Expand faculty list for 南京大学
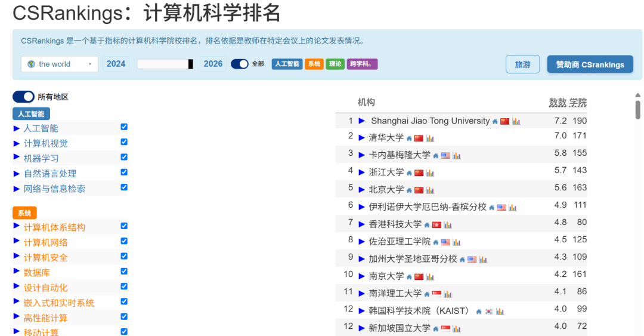The height and width of the screenshot is (336, 644). [x=362, y=276]
